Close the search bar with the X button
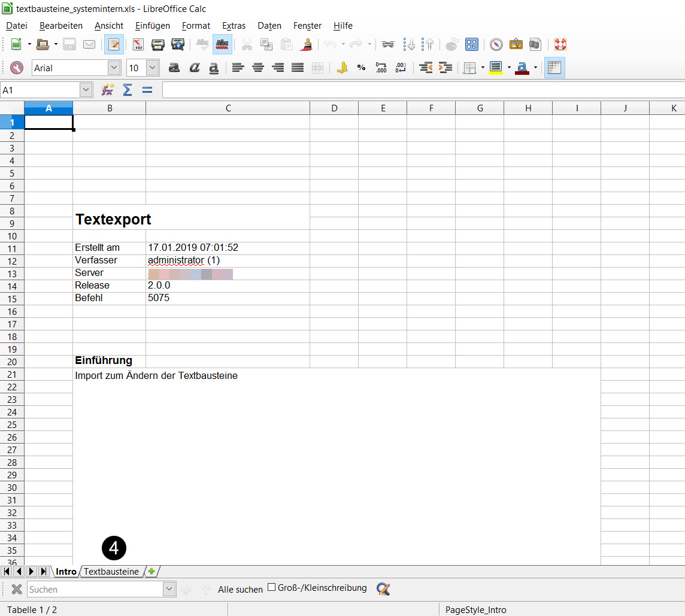 pos(17,589)
